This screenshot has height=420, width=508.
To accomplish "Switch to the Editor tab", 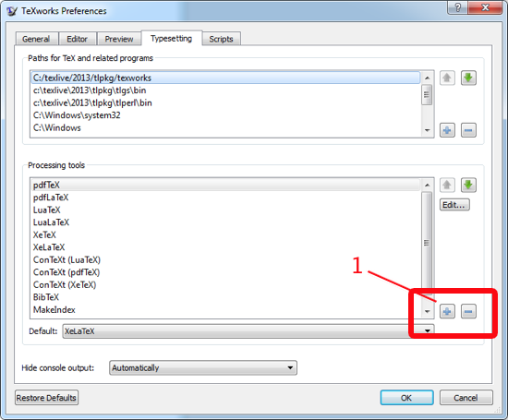I will [x=77, y=39].
